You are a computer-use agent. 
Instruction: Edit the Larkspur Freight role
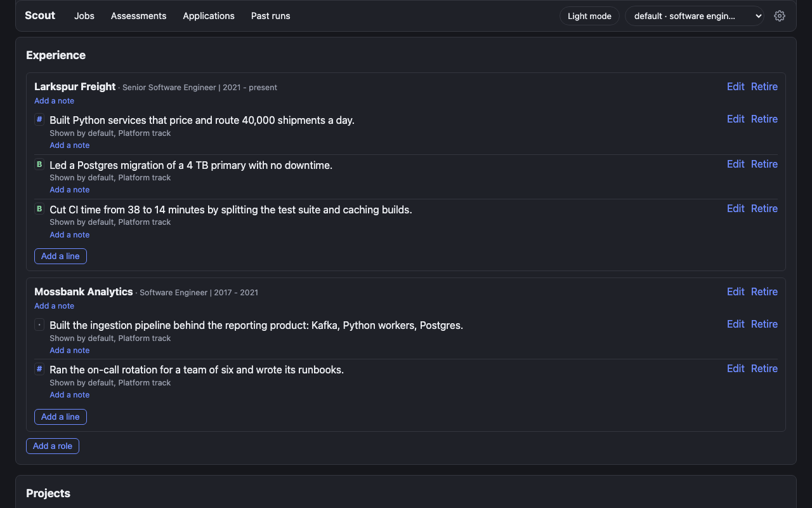pos(736,86)
